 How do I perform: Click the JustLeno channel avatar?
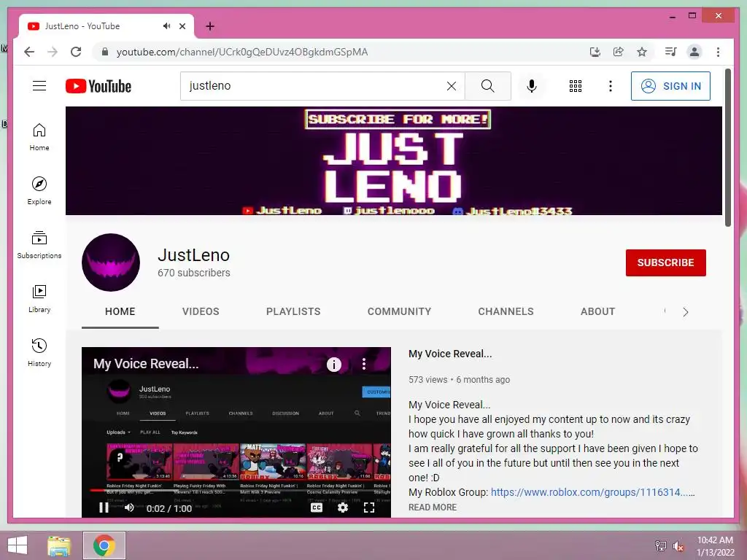(x=111, y=262)
